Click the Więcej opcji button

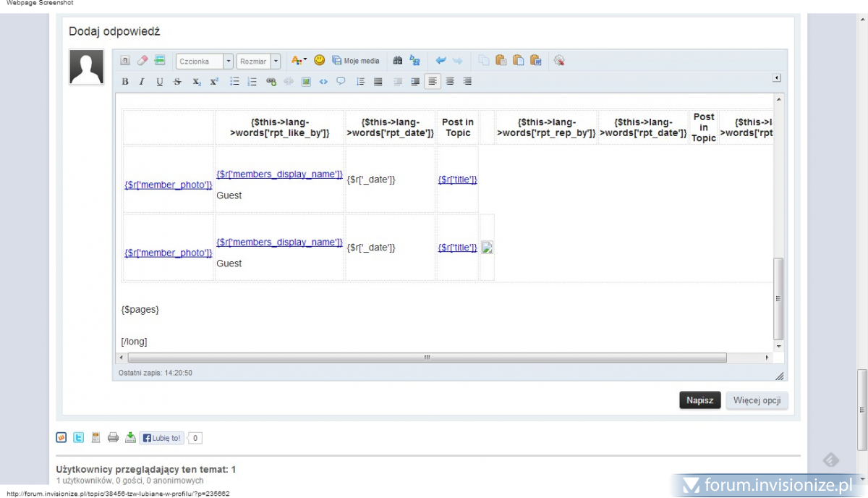coord(757,400)
